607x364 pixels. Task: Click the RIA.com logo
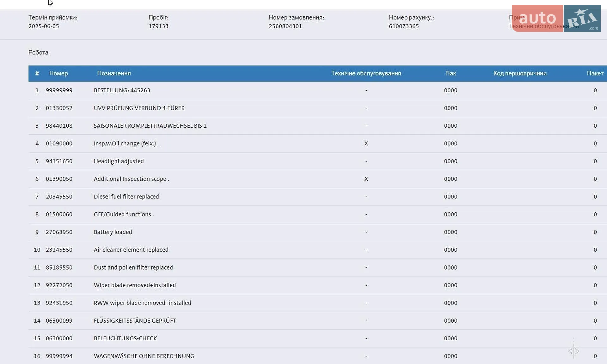pyautogui.click(x=582, y=18)
